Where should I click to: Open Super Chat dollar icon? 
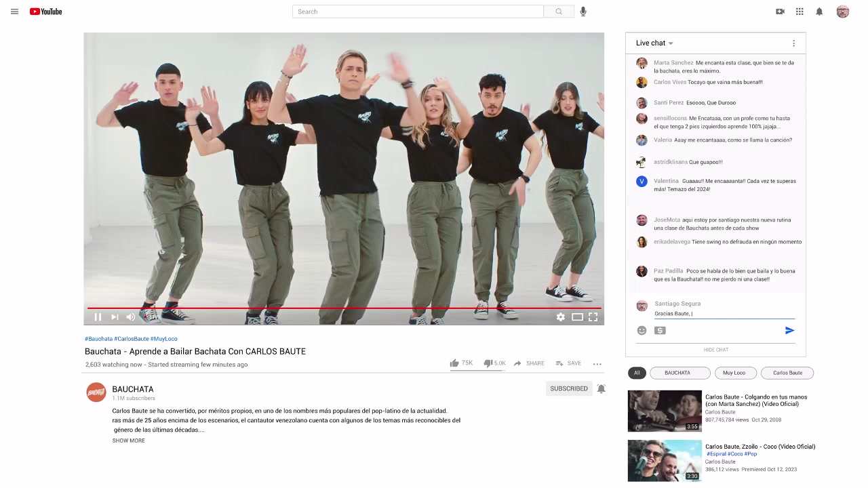pyautogui.click(x=660, y=331)
